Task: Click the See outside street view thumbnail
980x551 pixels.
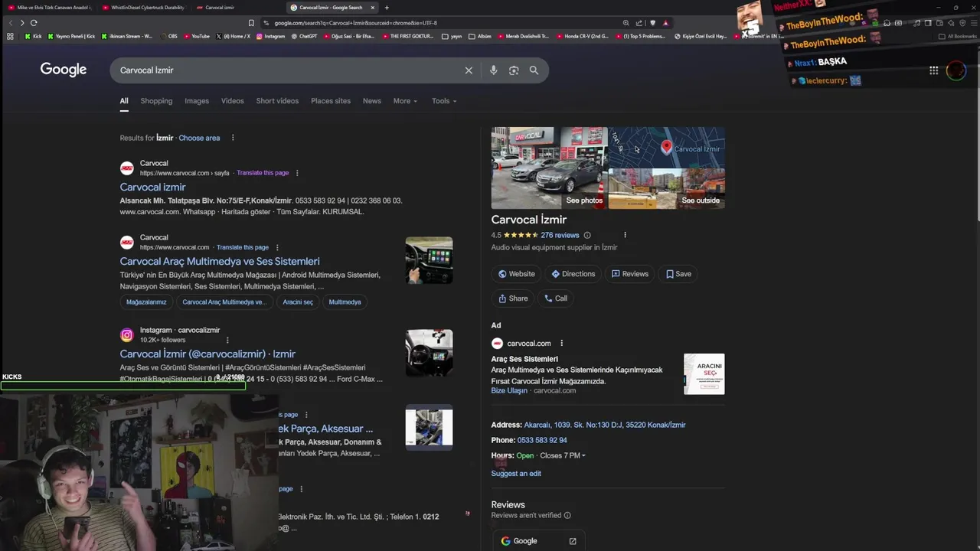Action: click(667, 189)
